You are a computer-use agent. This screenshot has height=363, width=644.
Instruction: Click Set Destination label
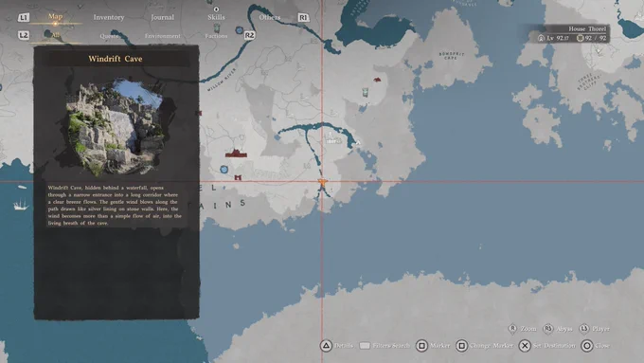(x=554, y=346)
